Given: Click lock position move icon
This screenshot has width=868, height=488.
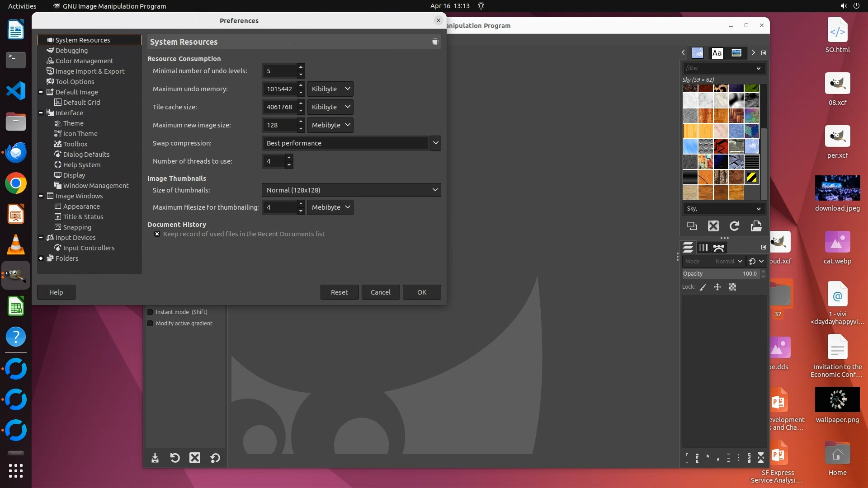Looking at the screenshot, I should pos(717,287).
